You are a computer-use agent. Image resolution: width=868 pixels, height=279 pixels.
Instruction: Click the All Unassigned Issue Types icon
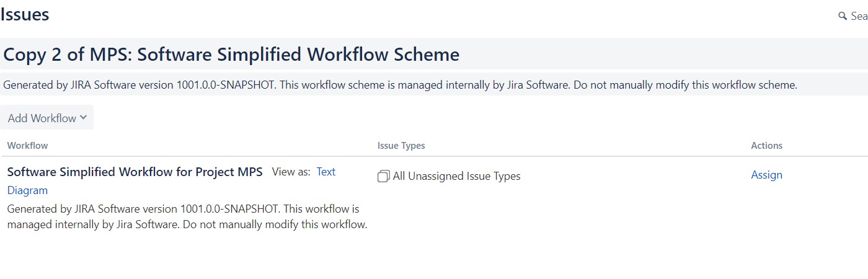(x=384, y=176)
